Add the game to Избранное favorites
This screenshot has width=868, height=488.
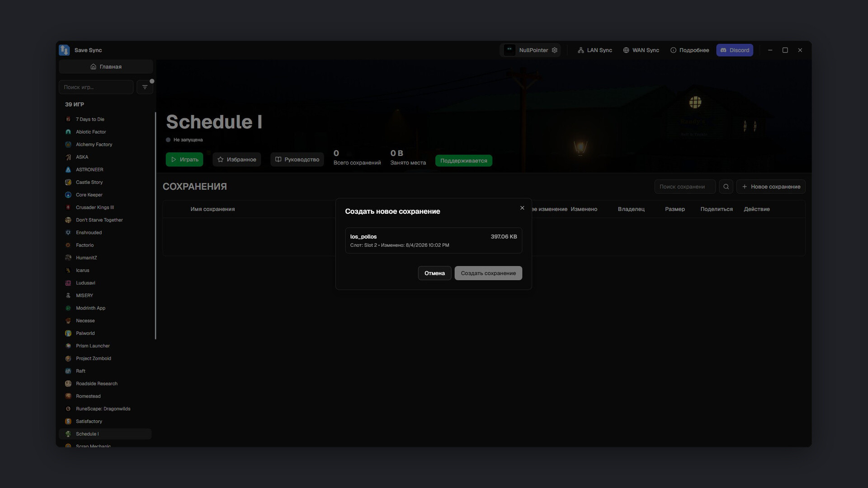(x=237, y=160)
